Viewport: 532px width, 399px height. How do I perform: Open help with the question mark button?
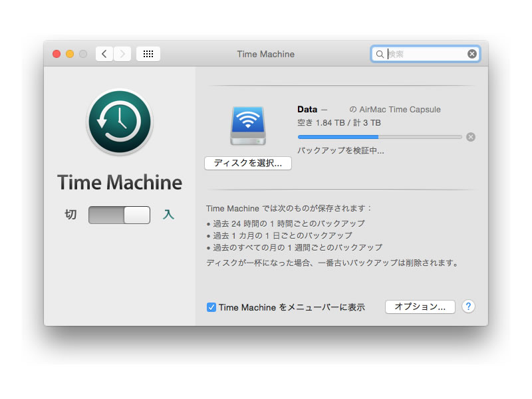pyautogui.click(x=468, y=307)
